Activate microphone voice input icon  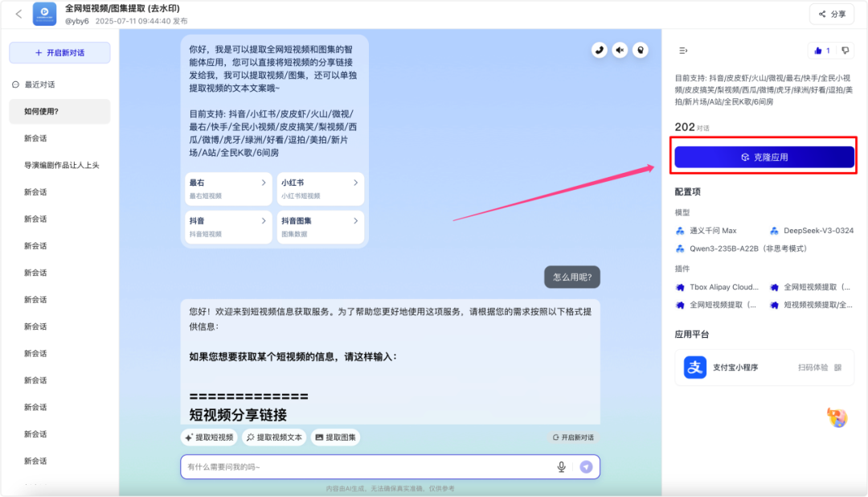click(561, 467)
